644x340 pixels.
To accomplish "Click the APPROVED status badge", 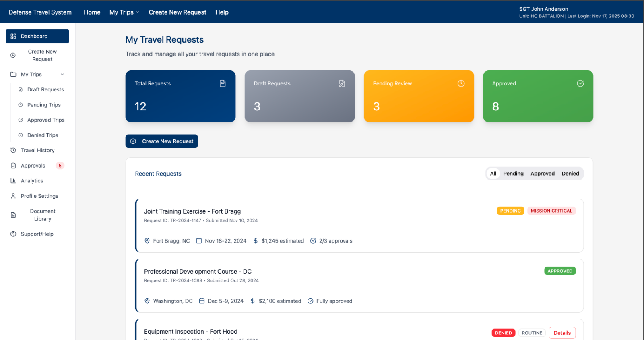I will click(560, 271).
